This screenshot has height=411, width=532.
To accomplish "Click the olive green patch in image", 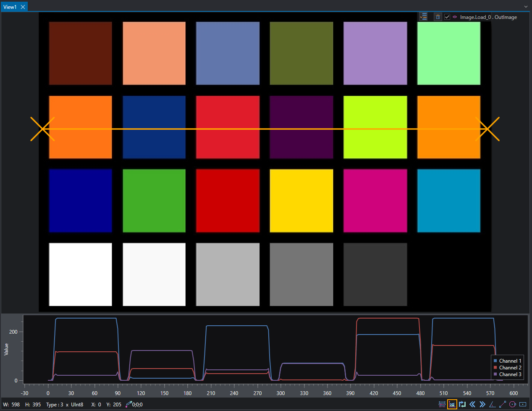I will [x=301, y=53].
